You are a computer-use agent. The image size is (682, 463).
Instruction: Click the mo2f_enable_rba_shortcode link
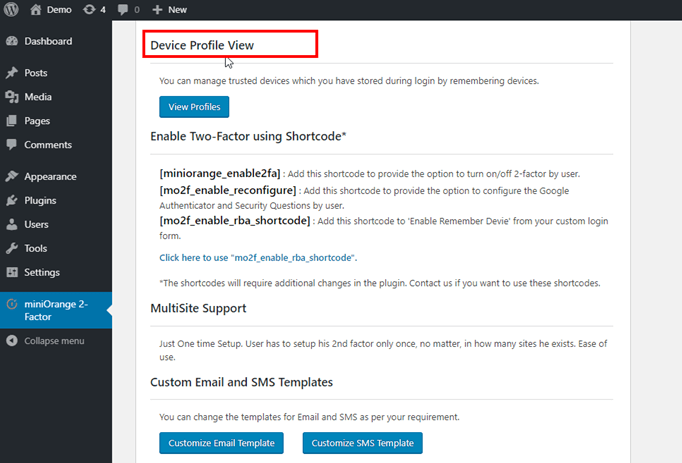(258, 258)
